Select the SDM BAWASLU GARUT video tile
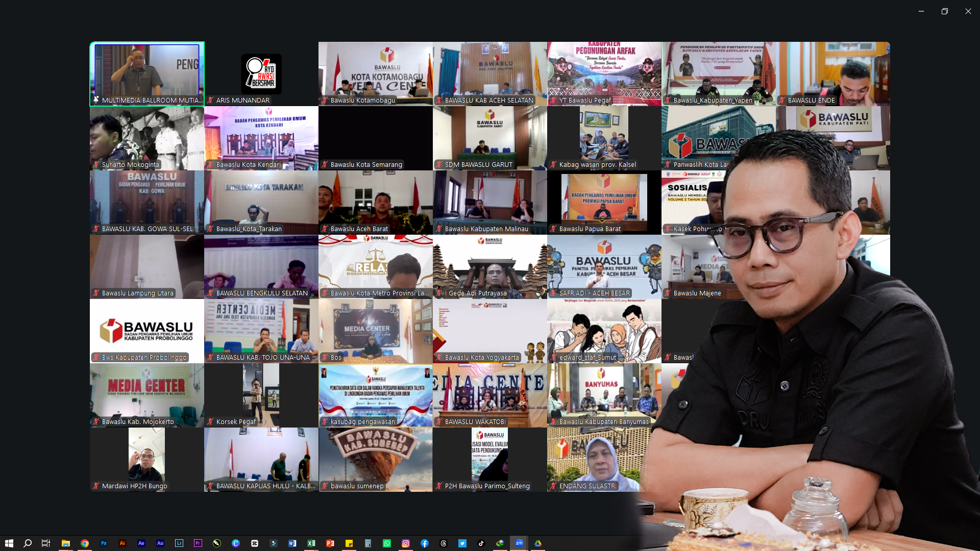Image resolution: width=980 pixels, height=551 pixels. click(x=490, y=138)
